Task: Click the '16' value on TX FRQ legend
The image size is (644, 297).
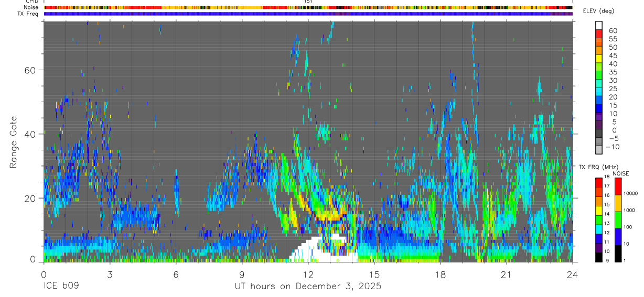Action: click(608, 195)
